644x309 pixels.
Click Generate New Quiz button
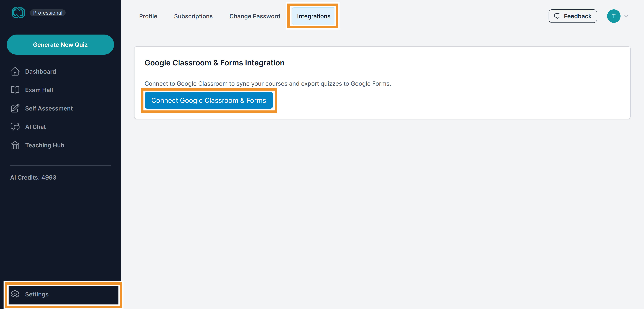point(60,45)
